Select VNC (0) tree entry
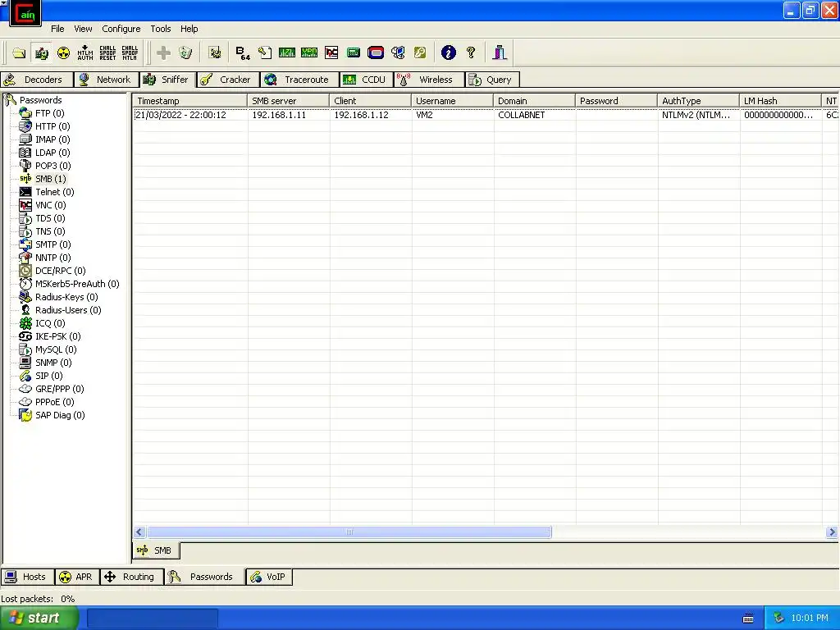This screenshot has height=630, width=840. pos(50,205)
